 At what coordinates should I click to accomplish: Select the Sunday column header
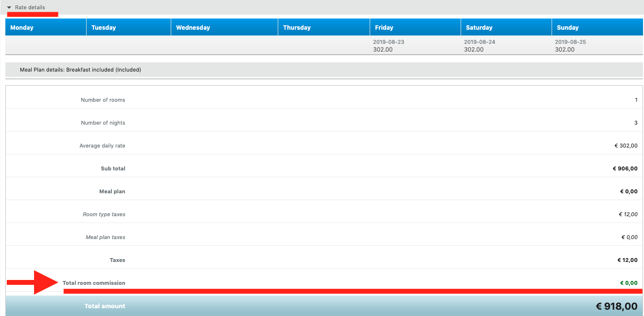click(597, 27)
